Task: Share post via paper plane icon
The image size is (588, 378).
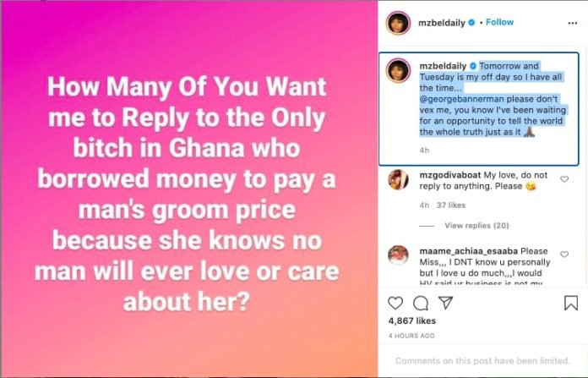Action: coord(446,303)
